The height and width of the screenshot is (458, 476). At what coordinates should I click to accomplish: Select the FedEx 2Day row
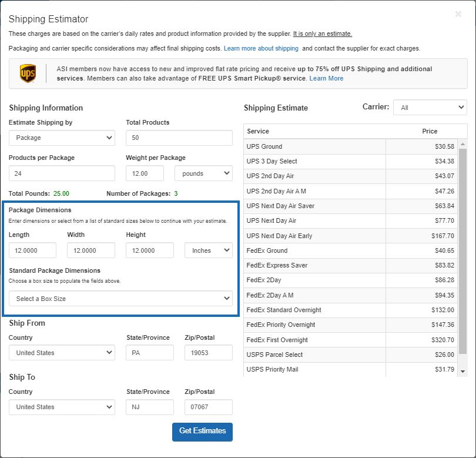pos(350,280)
